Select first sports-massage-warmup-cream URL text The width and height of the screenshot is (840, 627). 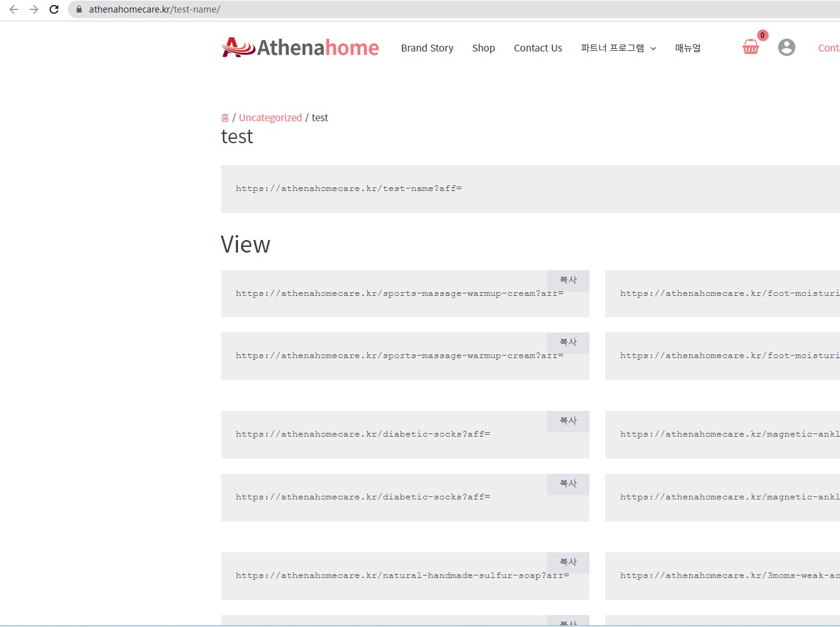[399, 293]
